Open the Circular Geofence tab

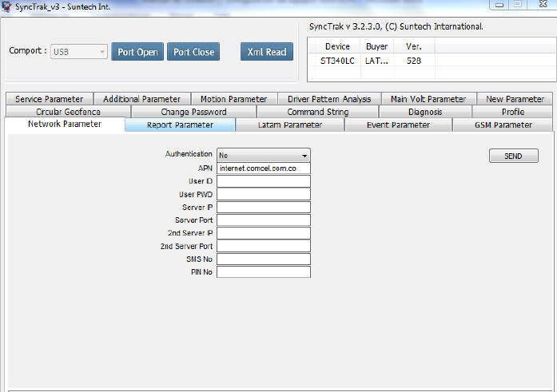pos(69,113)
